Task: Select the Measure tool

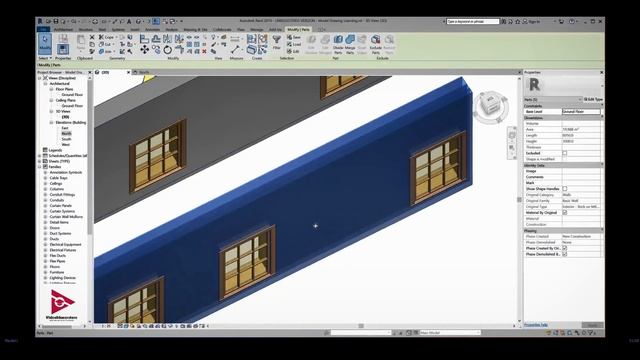Action: [x=235, y=39]
